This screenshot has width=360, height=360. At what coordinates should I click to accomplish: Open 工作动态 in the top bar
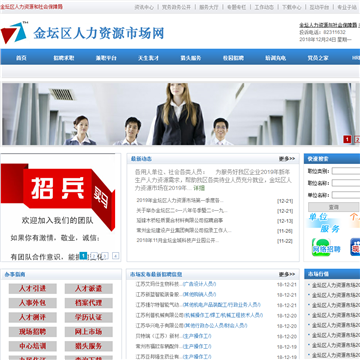click(264, 7)
